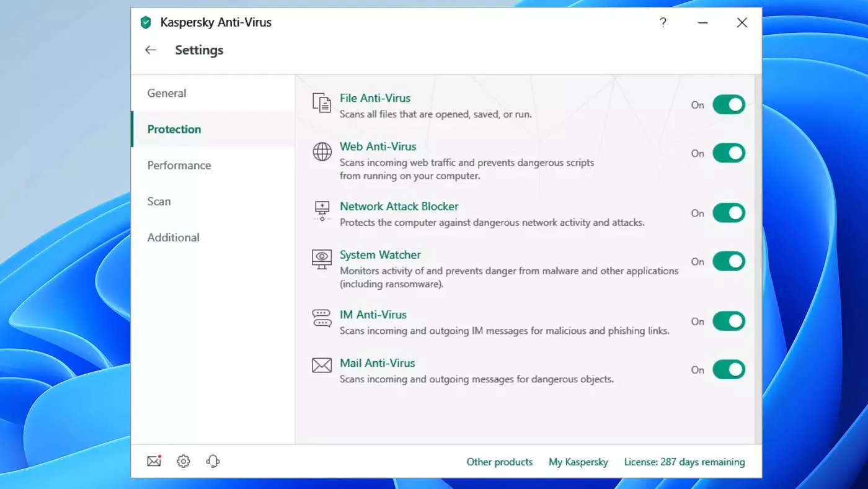Disable the System Watcher switch
Screen dimensions: 868x489
[x=728, y=261]
